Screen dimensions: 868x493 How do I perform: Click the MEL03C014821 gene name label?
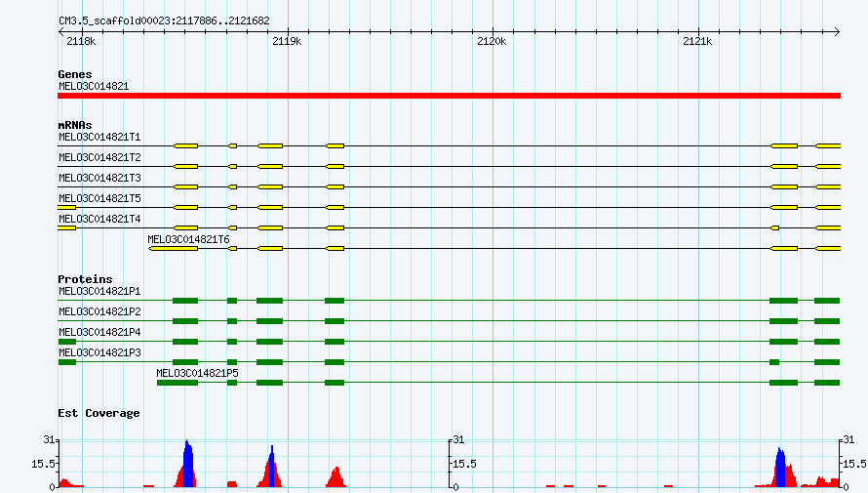point(94,87)
